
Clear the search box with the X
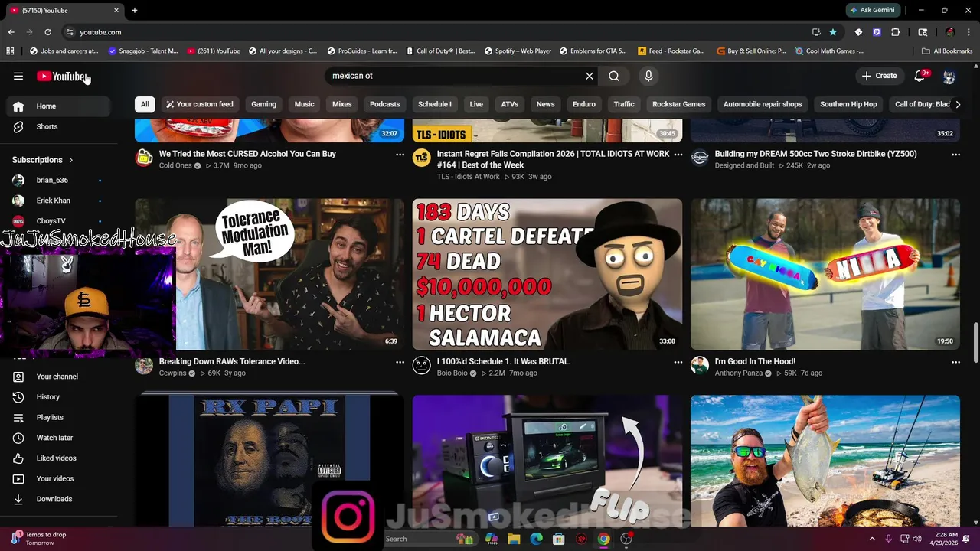point(590,76)
